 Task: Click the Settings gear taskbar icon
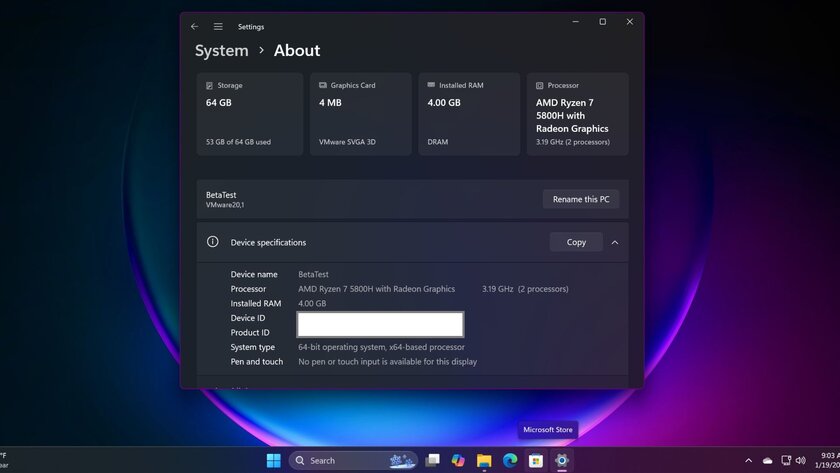(x=561, y=460)
